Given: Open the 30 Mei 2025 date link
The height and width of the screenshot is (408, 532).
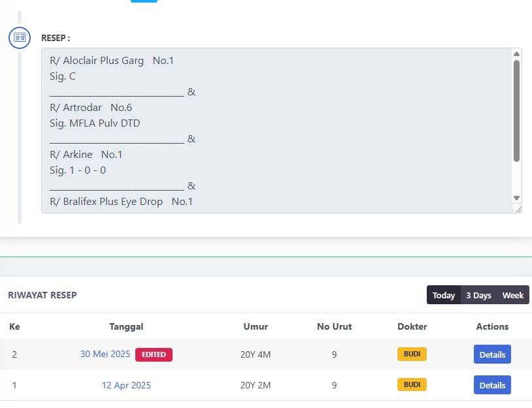Looking at the screenshot, I should [105, 354].
